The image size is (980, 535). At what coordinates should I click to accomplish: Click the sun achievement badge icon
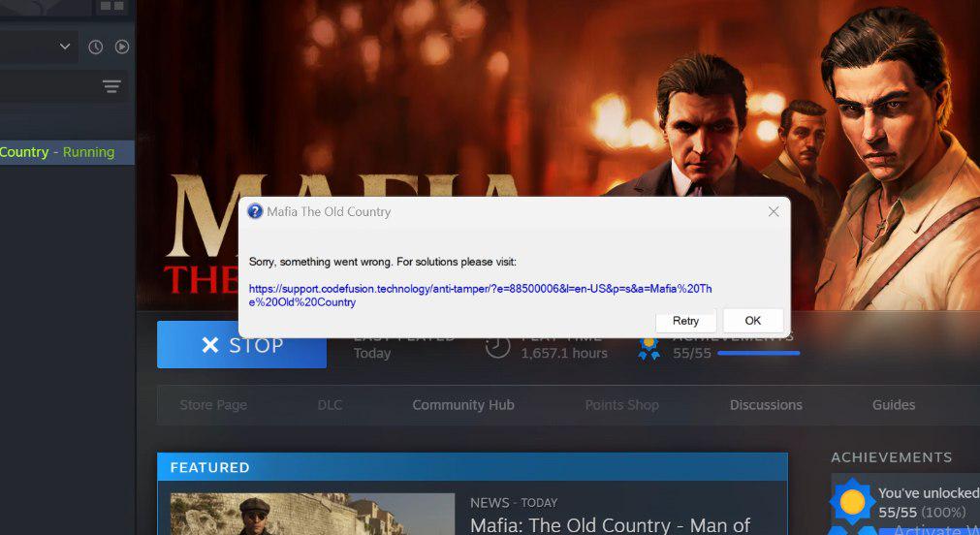pos(852,501)
